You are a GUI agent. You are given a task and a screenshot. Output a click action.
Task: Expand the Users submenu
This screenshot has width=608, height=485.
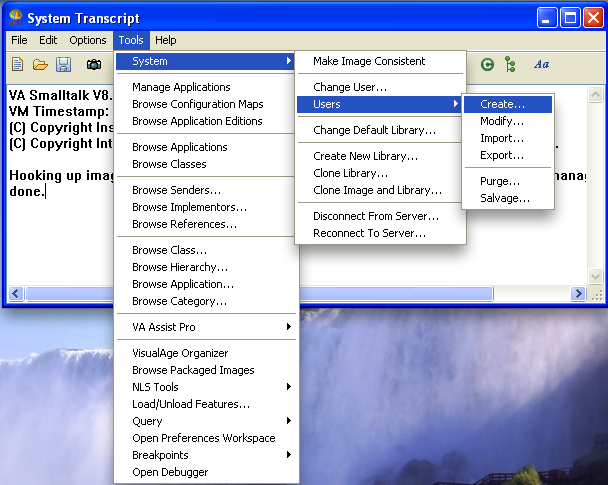point(379,104)
